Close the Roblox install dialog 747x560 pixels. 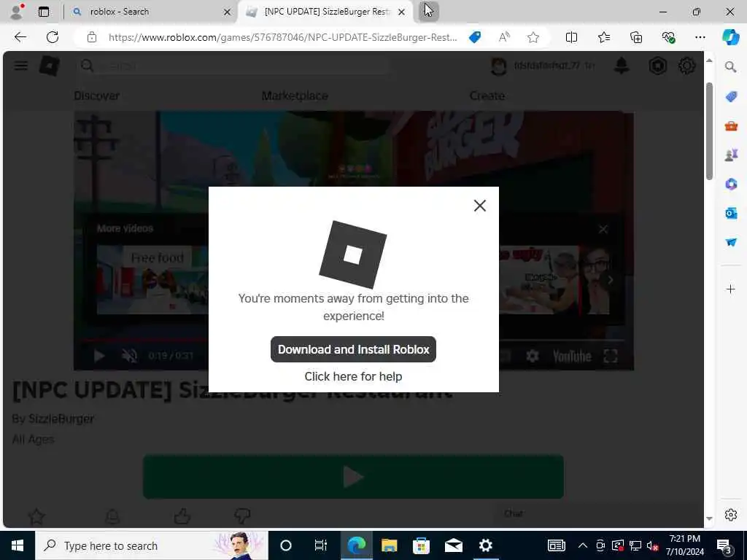[480, 206]
